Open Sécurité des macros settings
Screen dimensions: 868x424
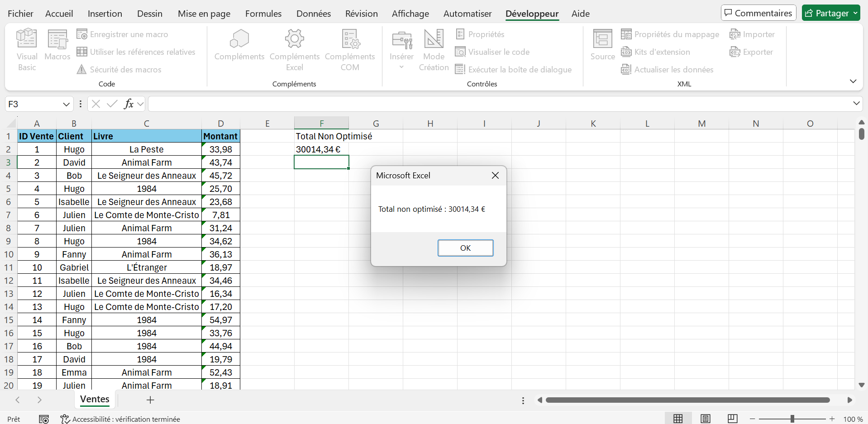[x=119, y=70]
